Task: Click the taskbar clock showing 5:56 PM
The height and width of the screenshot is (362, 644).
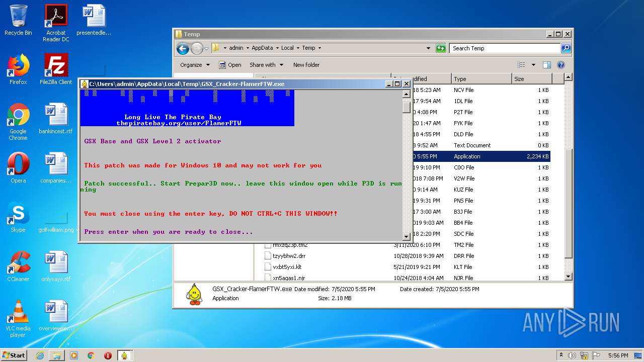Action: [x=618, y=355]
